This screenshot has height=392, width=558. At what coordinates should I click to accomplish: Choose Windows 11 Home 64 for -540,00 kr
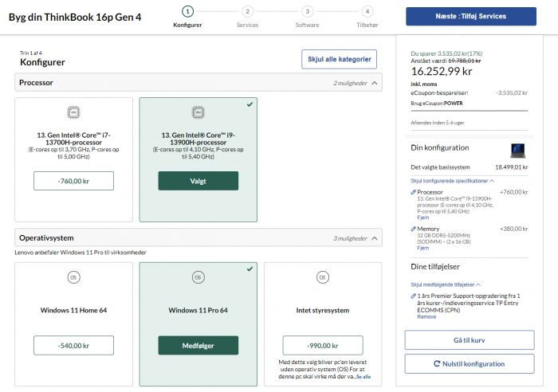[x=73, y=346]
